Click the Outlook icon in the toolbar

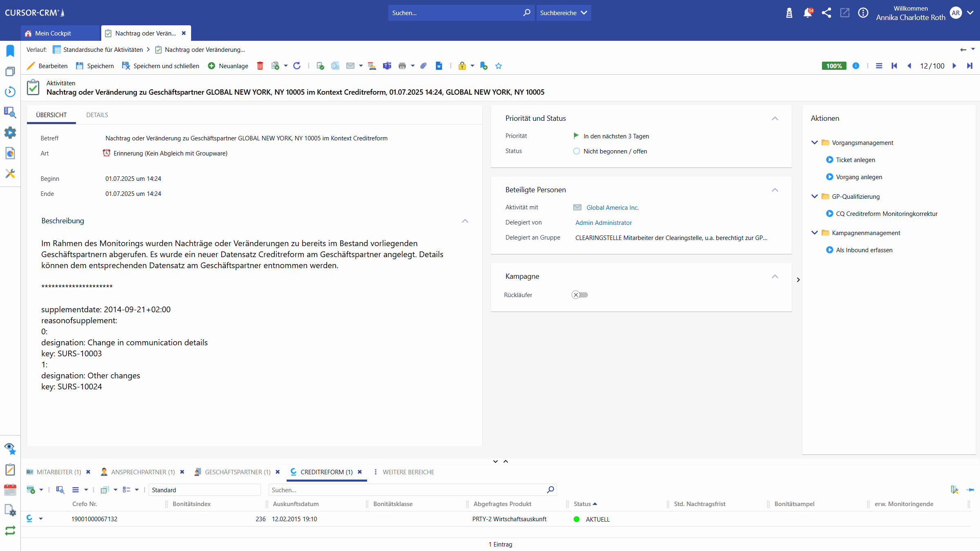click(335, 66)
